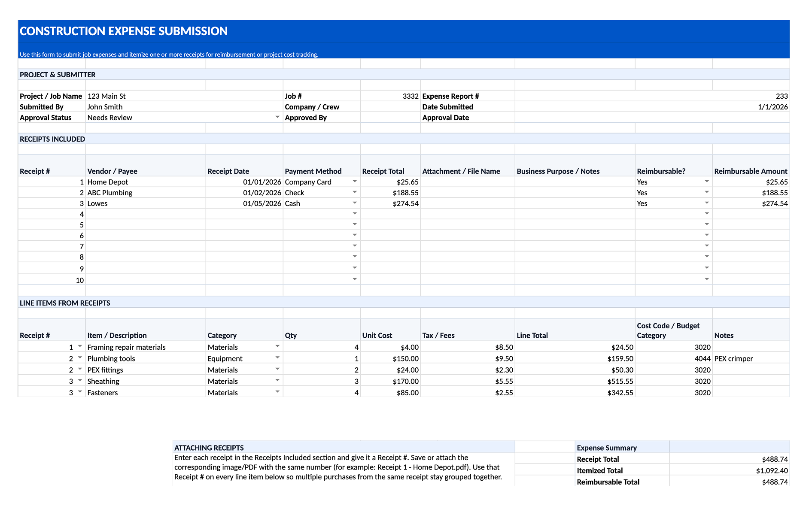Viewport: 812px width, 506px height.
Task: Click the Receipt Total $25.65 for Home Depot
Action: click(x=390, y=182)
